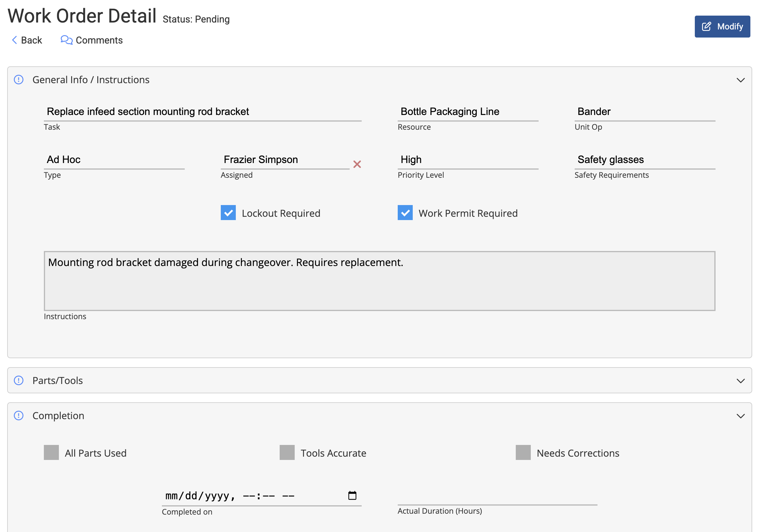Tick the Needs Corrections checkbox
Screen dimensions: 763x532
click(x=523, y=453)
